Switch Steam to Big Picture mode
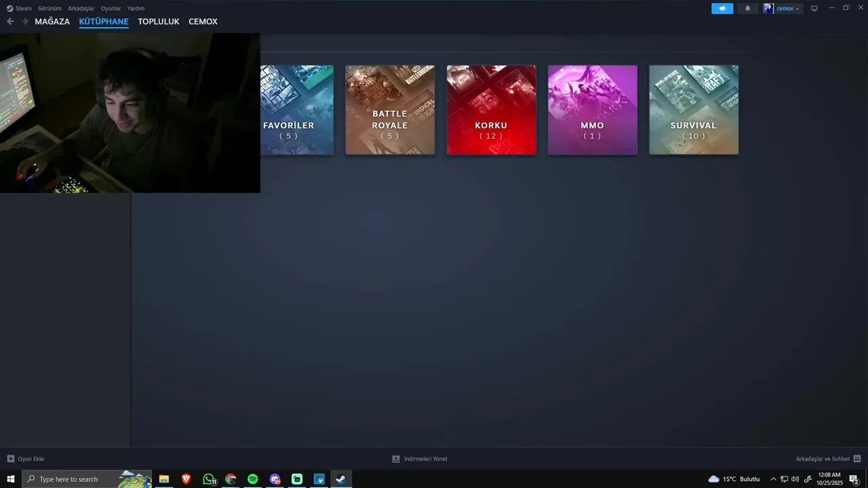Screen dimensions: 868x488 pos(814,8)
